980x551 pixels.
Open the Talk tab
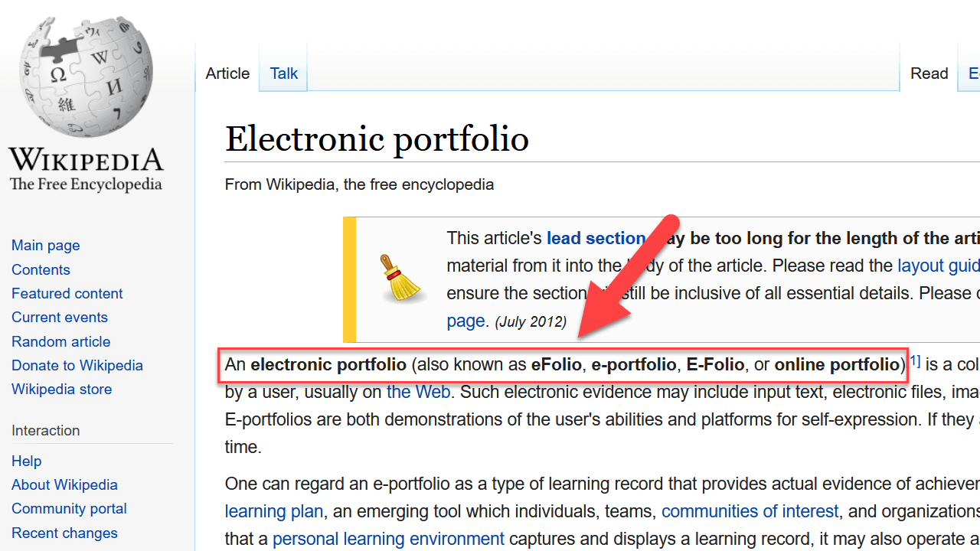pos(283,73)
